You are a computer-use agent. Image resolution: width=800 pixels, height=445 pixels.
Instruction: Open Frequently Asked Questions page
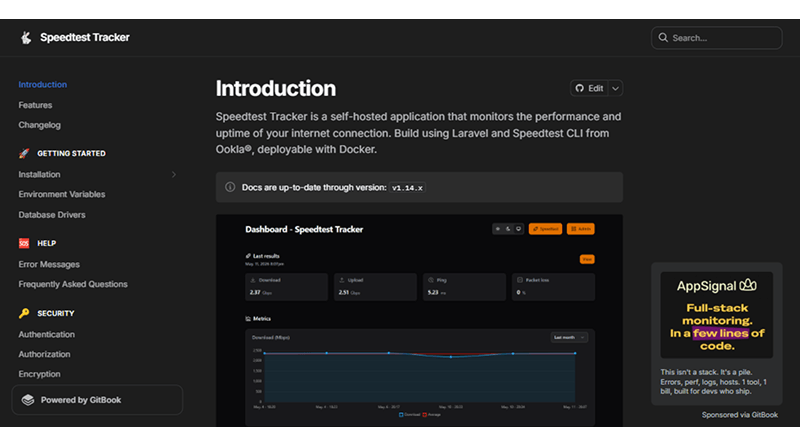[73, 284]
